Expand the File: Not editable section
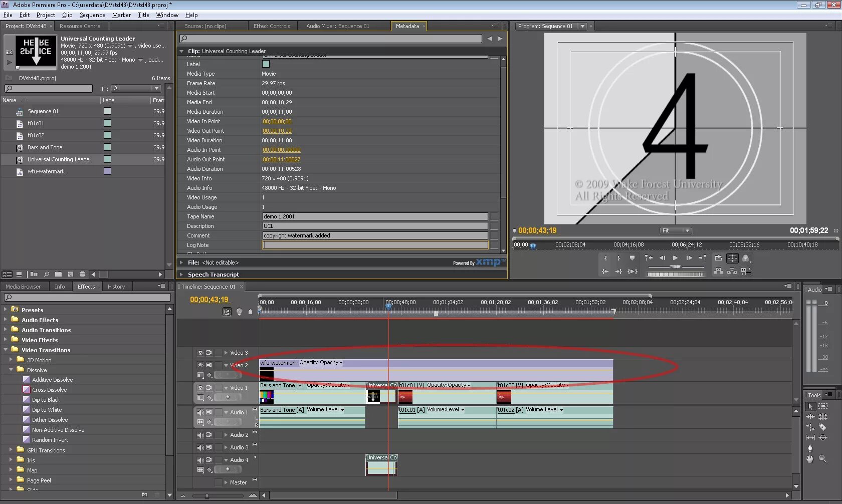 click(x=181, y=263)
